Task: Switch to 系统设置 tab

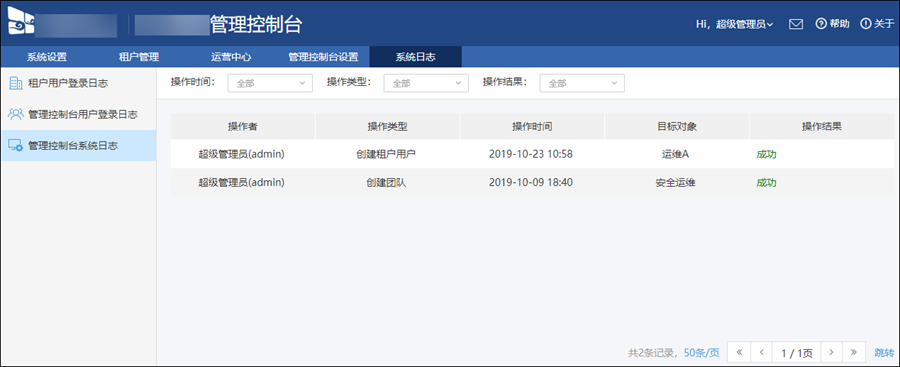Action: pyautogui.click(x=47, y=57)
